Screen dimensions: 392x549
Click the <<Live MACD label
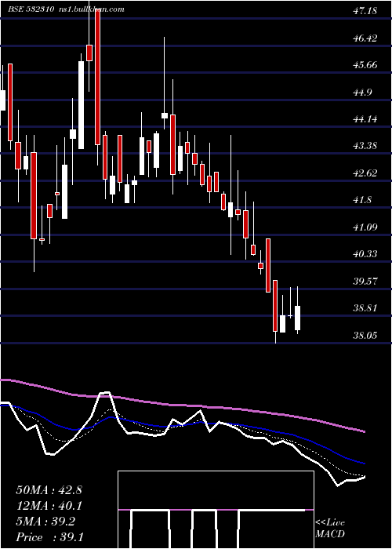pyautogui.click(x=330, y=529)
